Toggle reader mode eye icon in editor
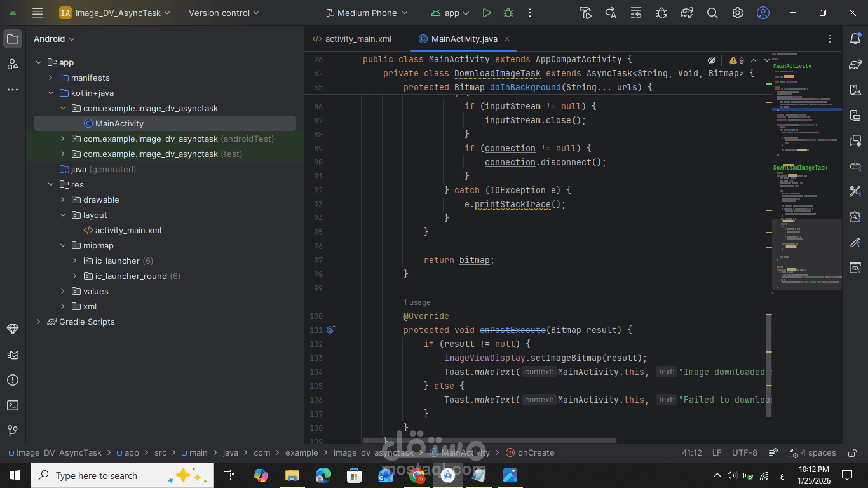 pyautogui.click(x=712, y=60)
